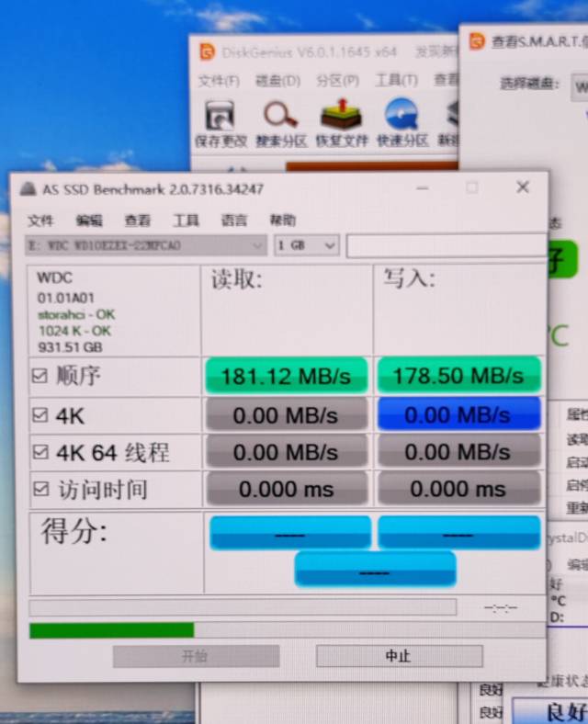Image resolution: width=588 pixels, height=724 pixels.
Task: Click the AS SSD Benchmark title bar icon
Action: (28, 189)
